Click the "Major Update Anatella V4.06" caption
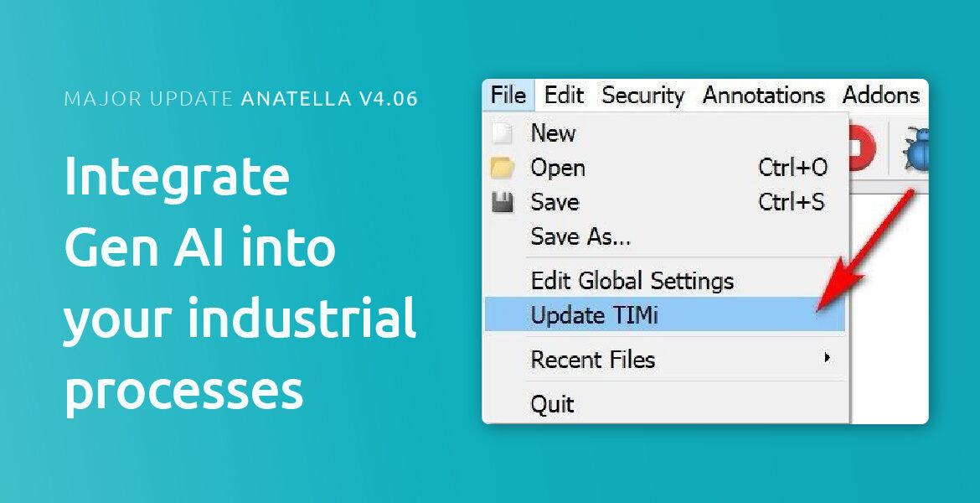The image size is (980, 503). [x=240, y=99]
